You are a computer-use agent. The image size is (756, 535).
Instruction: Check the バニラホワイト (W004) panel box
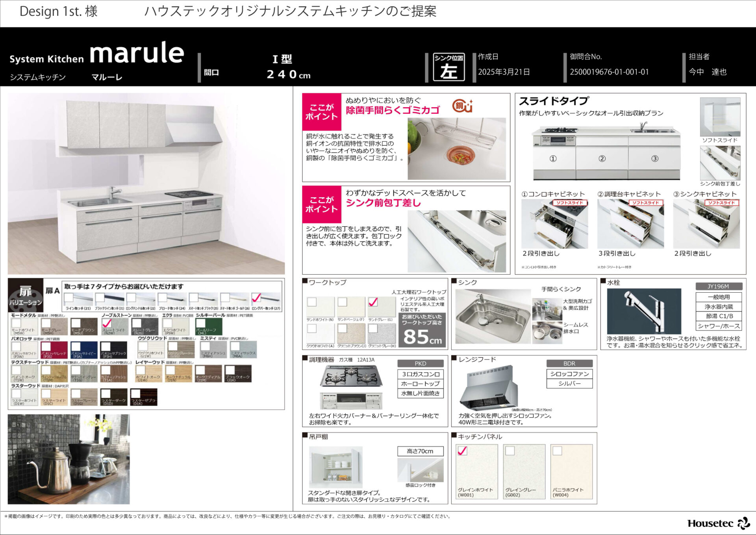tap(557, 451)
